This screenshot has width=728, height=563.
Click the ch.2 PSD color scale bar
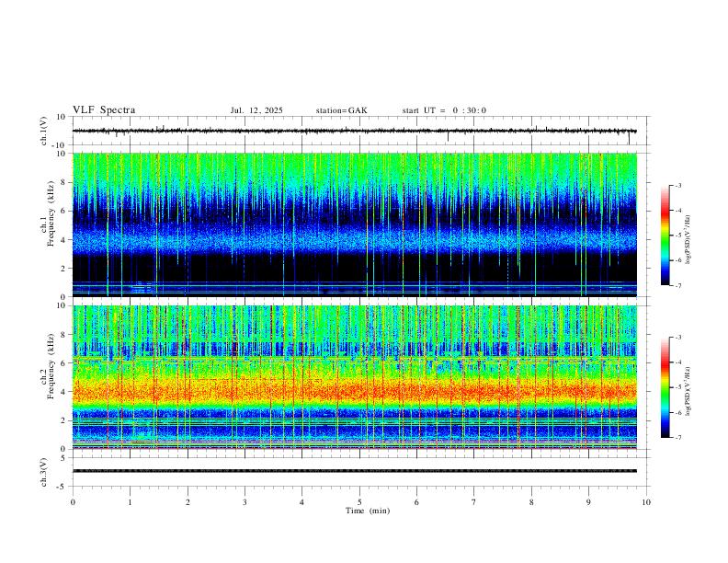(665, 387)
